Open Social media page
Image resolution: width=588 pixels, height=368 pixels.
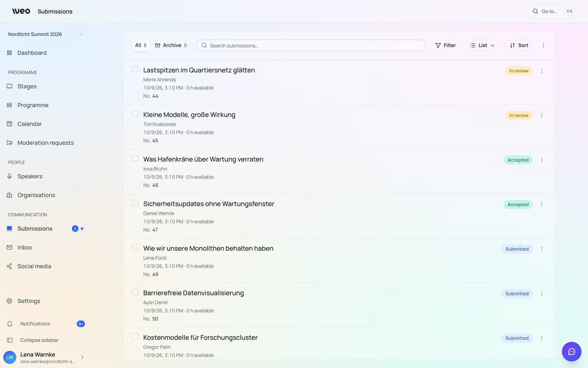[x=45, y=266]
